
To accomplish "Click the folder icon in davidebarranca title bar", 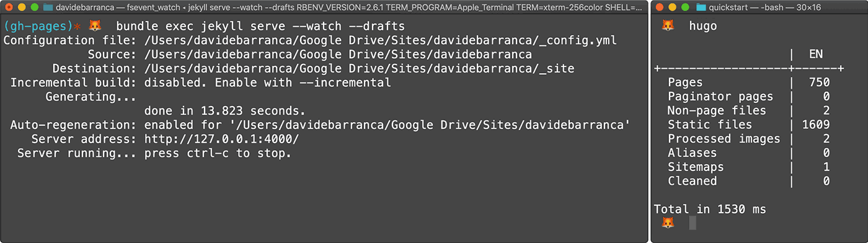I will [48, 8].
